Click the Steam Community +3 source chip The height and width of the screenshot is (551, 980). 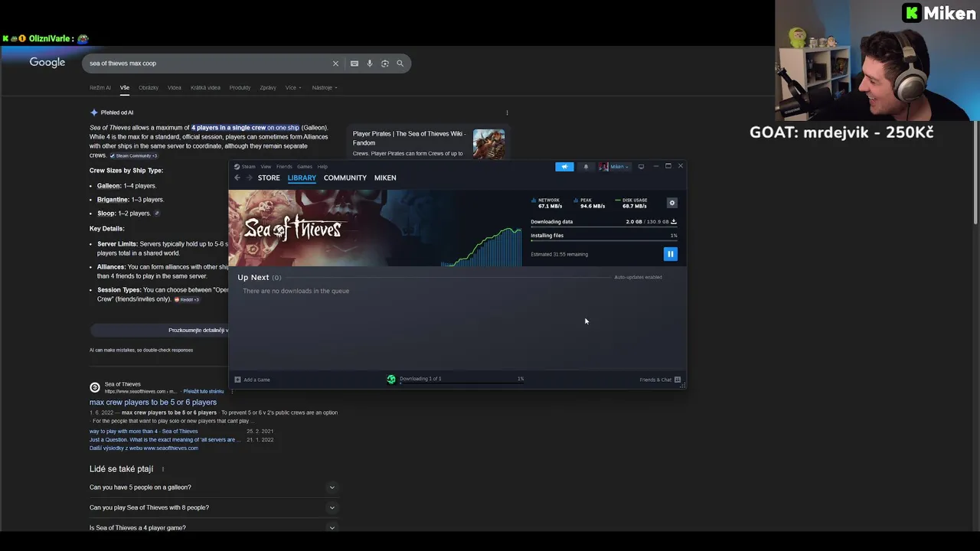[x=133, y=156]
